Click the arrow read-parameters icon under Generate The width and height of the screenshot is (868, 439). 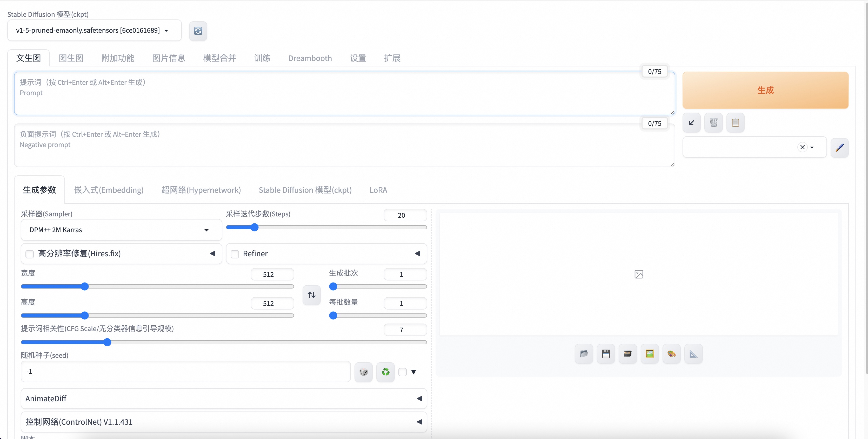691,122
